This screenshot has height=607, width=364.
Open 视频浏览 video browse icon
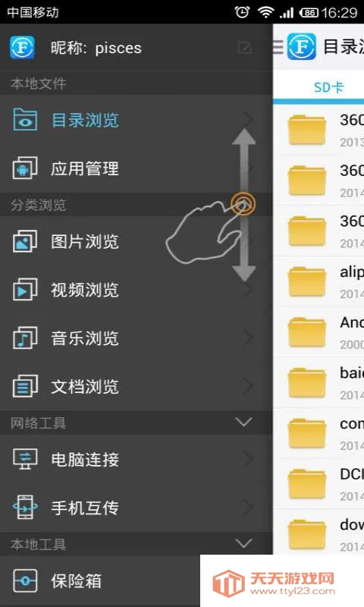coord(25,289)
